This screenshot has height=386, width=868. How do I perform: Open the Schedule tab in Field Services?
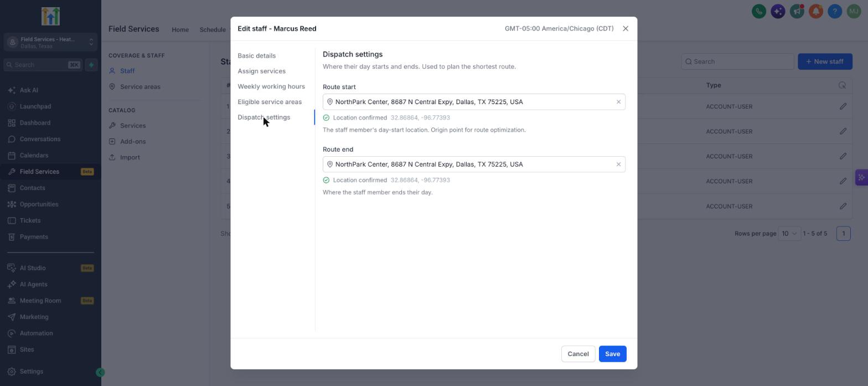(213, 30)
